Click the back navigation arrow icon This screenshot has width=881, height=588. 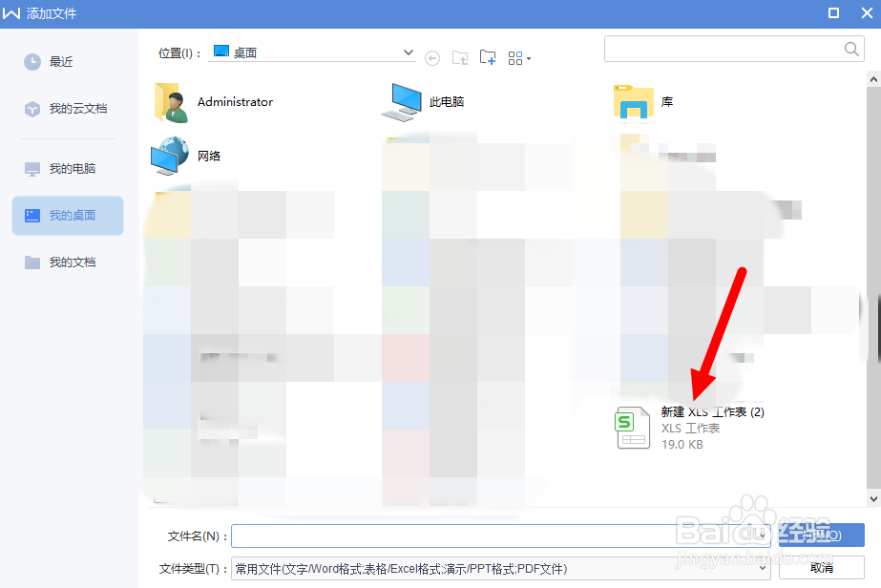[x=431, y=57]
